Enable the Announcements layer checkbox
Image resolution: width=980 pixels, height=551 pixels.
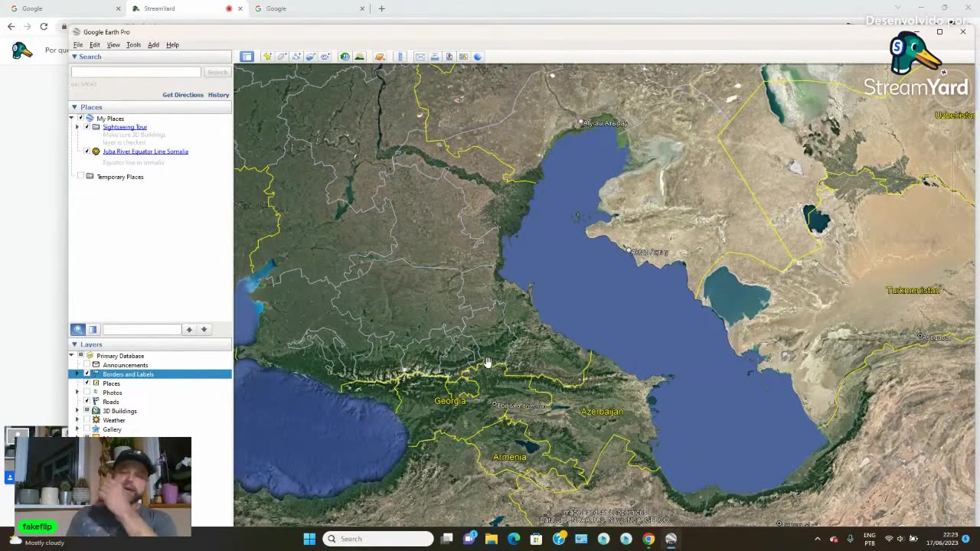point(87,364)
